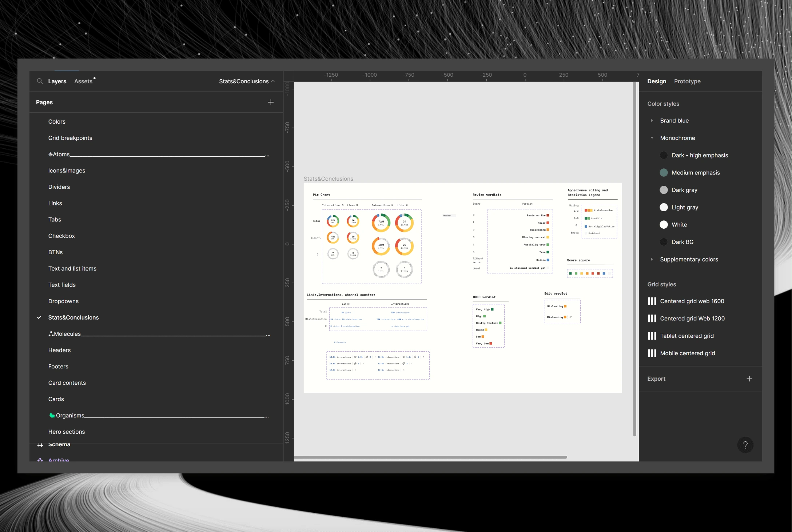Click the Export plus icon
The image size is (792, 532).
click(x=749, y=378)
